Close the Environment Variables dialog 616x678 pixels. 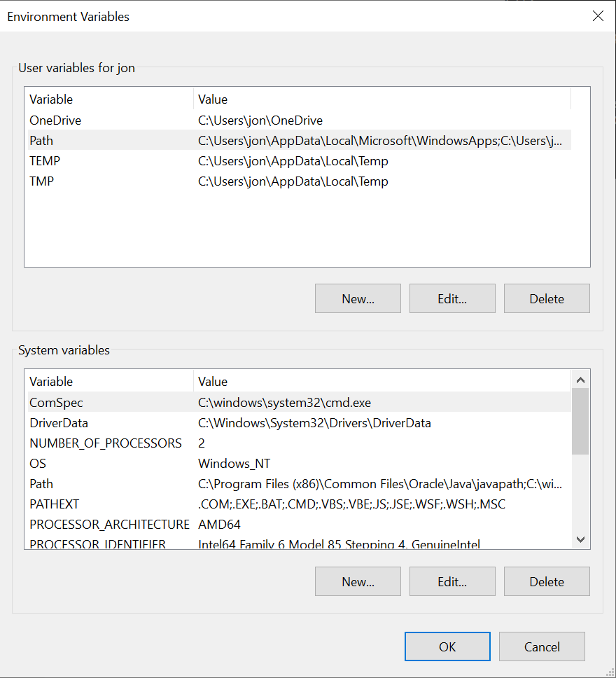coord(598,16)
